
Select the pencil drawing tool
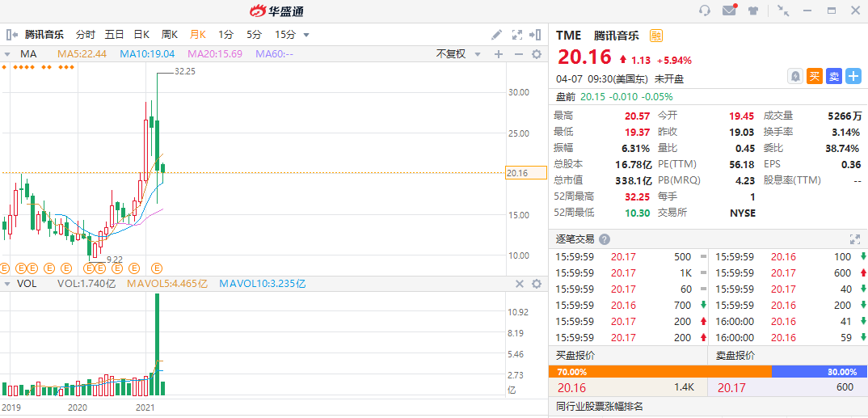(496, 35)
